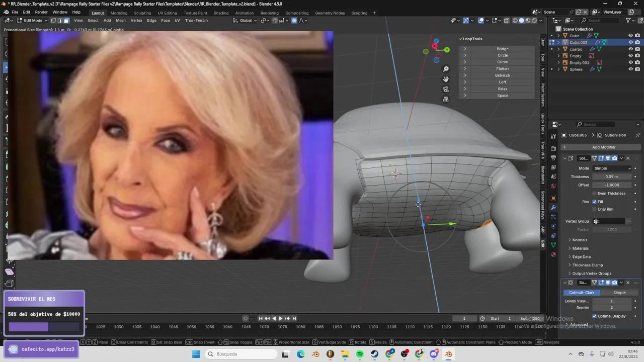The height and width of the screenshot is (362, 644).
Task: Click the pan hand viewport gizmo
Action: [446, 79]
